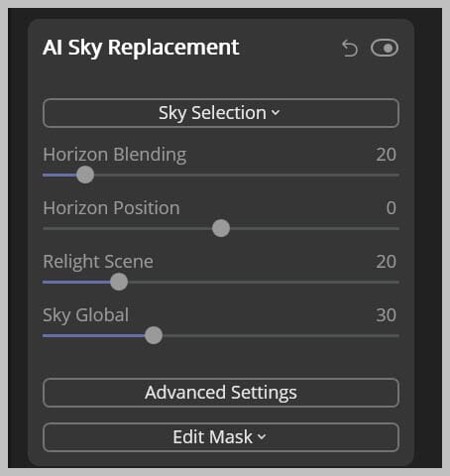The width and height of the screenshot is (450, 476).
Task: Click the Sky Global value 30
Action: pos(386,315)
